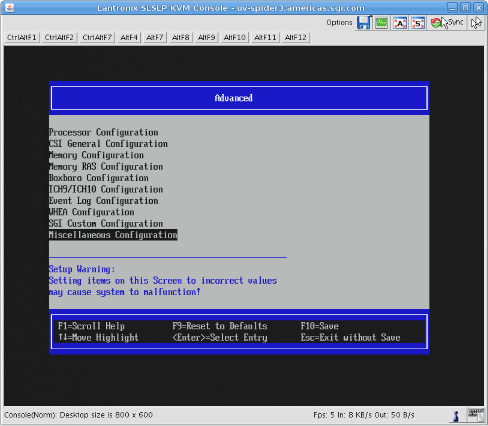Select SGI Custom Configuration entry
The height and width of the screenshot is (426, 488).
pyautogui.click(x=106, y=223)
